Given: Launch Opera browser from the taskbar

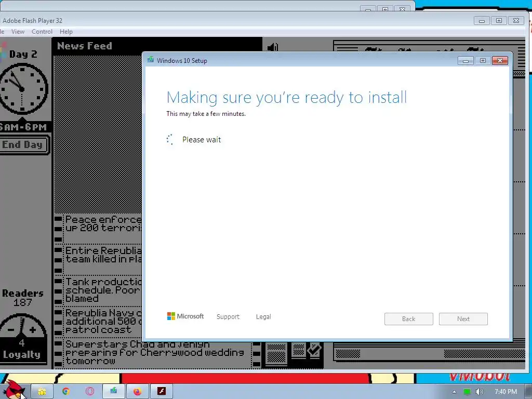Looking at the screenshot, I should click(90, 392).
